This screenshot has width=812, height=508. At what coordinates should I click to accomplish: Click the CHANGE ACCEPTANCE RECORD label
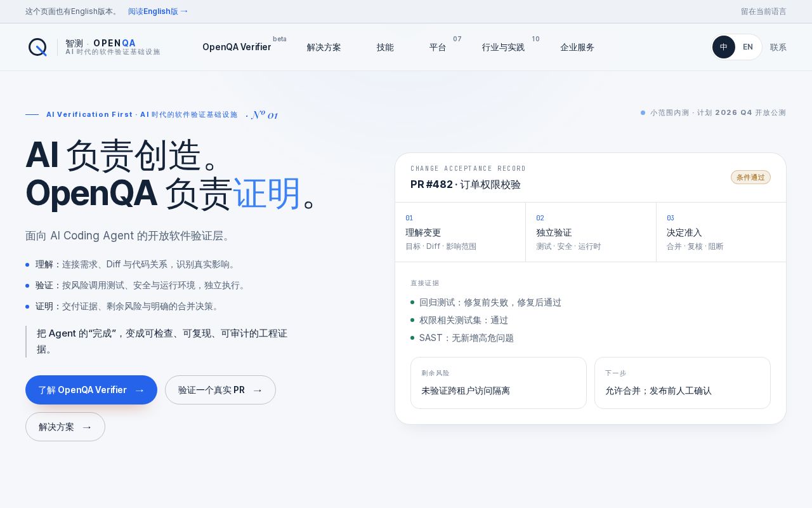click(x=468, y=168)
